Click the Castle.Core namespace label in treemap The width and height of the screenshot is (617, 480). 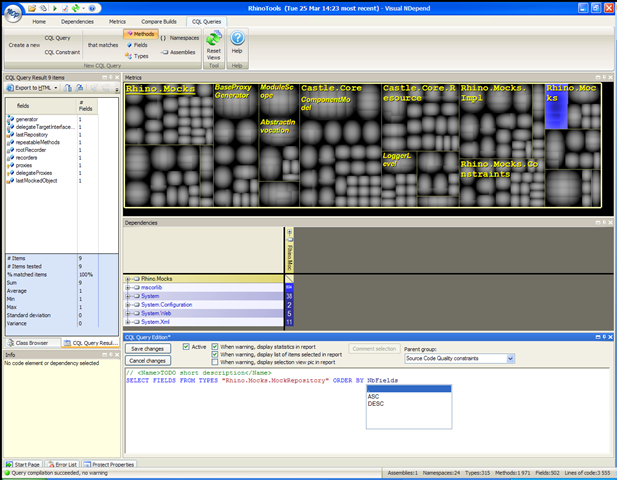(331, 88)
